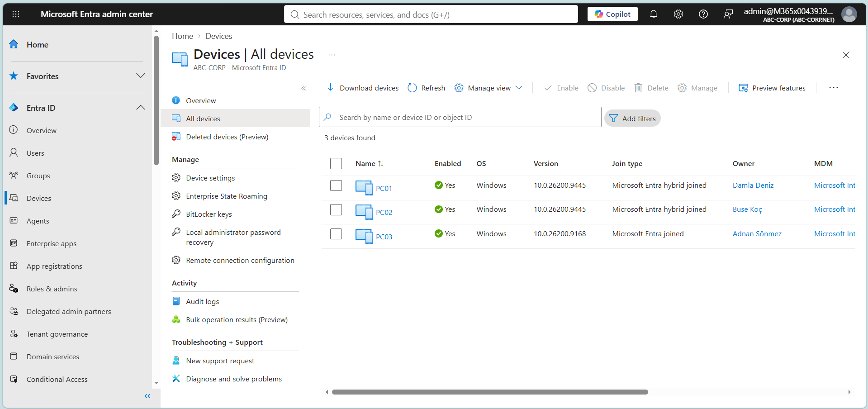This screenshot has height=409, width=868.
Task: Click Refresh in the toolbar
Action: tap(427, 88)
